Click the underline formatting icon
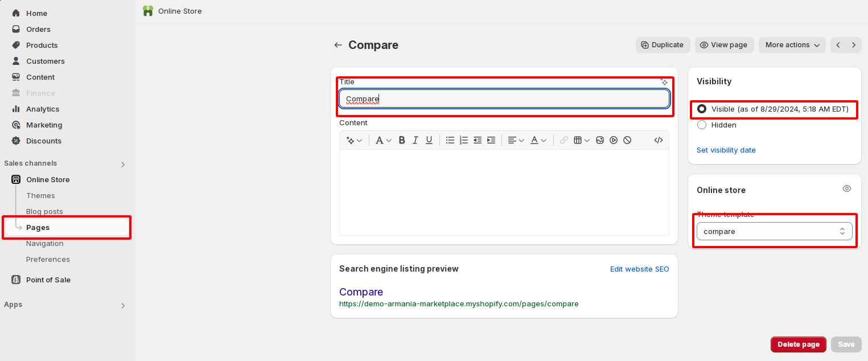Screen dimensions: 868x361 pos(429,140)
